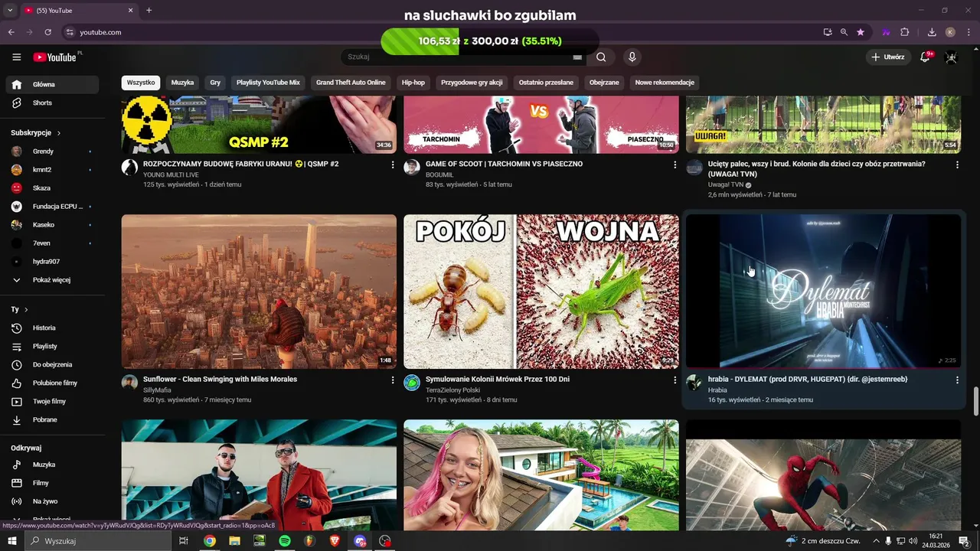
Task: Open Playlisty in the sidebar
Action: click(52, 346)
